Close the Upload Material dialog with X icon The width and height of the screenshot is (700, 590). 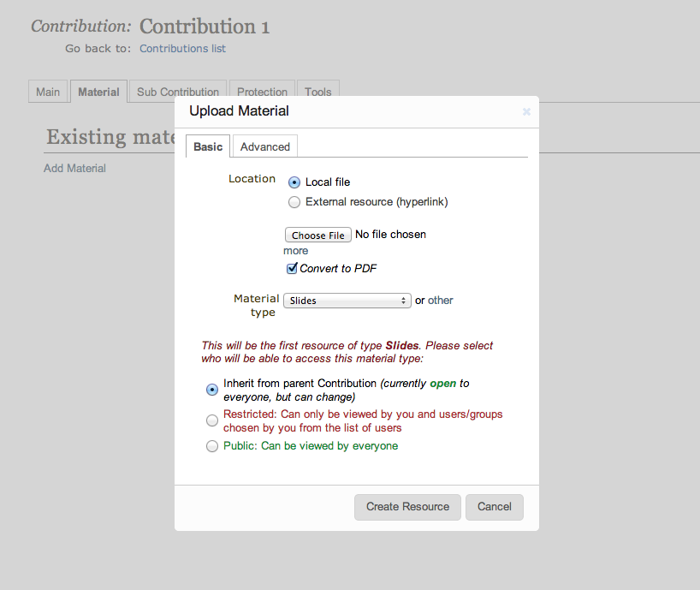pos(526,111)
